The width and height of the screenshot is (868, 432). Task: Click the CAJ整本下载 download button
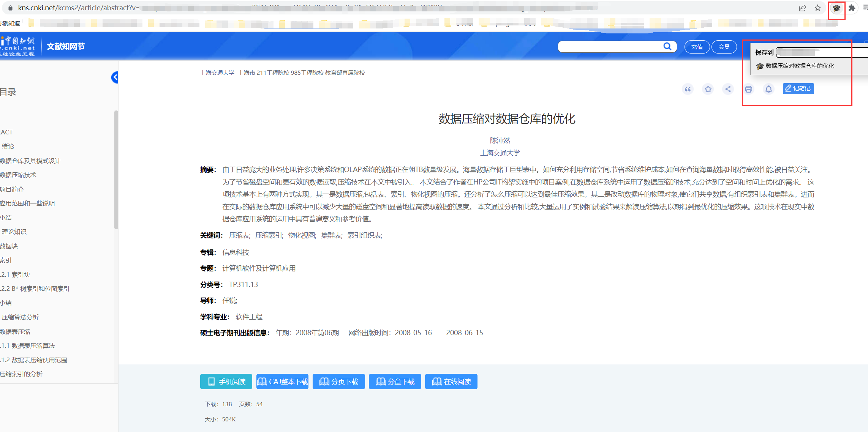pyautogui.click(x=282, y=382)
